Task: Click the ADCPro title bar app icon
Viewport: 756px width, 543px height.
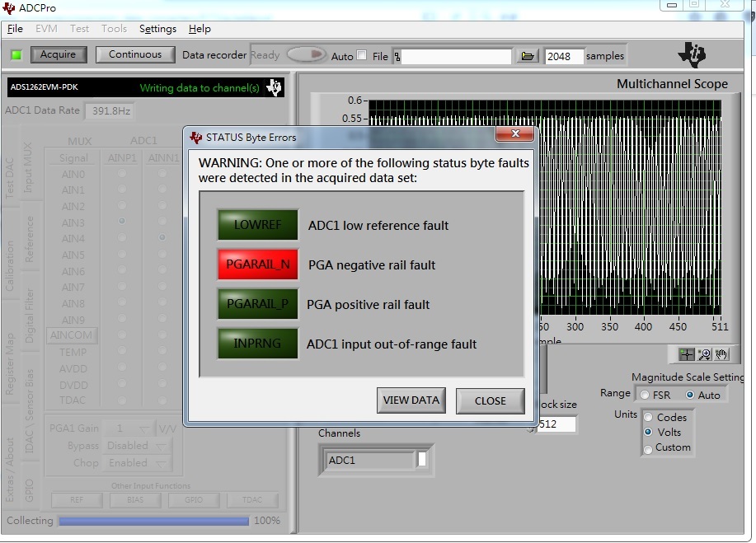Action: click(x=9, y=7)
